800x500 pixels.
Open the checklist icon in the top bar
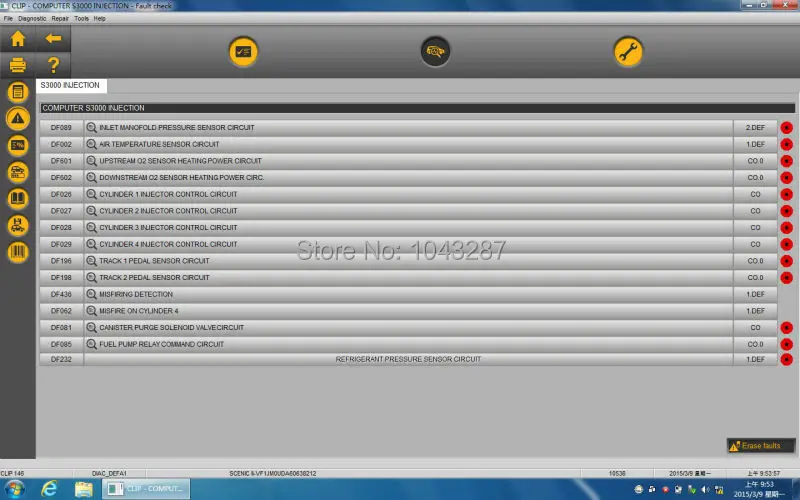243,52
